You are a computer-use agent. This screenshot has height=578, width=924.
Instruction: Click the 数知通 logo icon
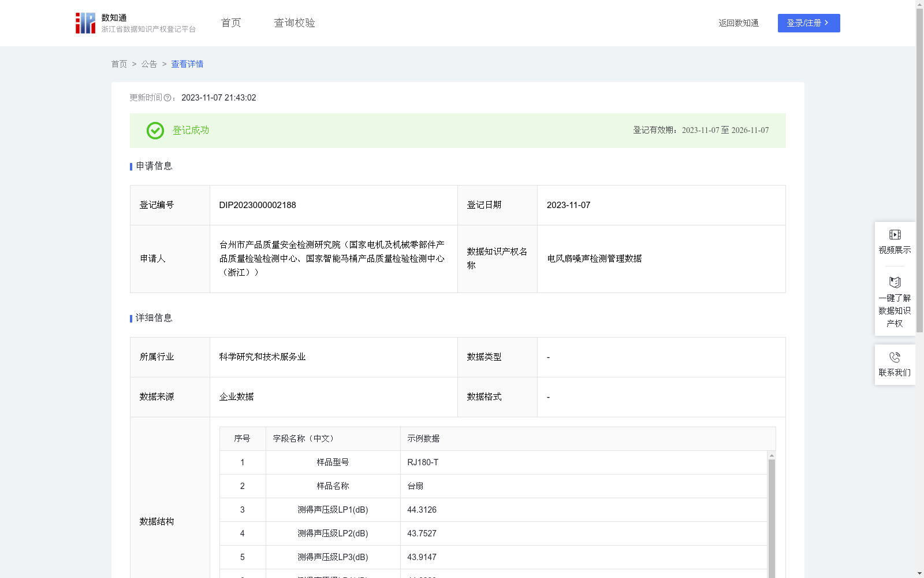tap(85, 23)
